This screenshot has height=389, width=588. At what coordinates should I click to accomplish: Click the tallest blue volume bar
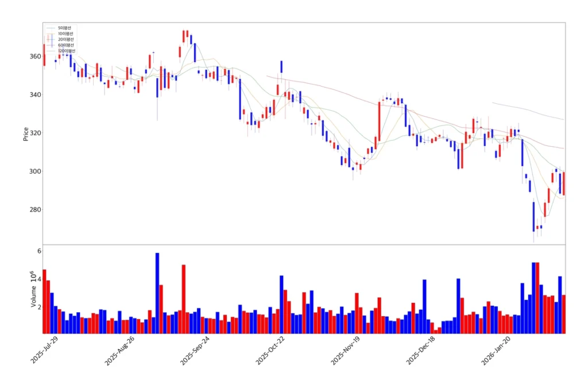(x=157, y=293)
